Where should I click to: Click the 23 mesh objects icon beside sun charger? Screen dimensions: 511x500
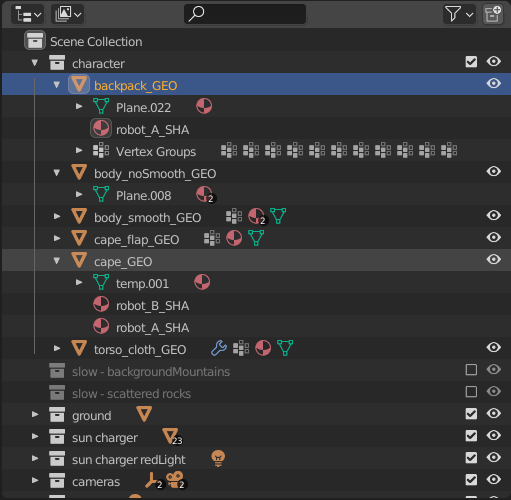(172, 437)
